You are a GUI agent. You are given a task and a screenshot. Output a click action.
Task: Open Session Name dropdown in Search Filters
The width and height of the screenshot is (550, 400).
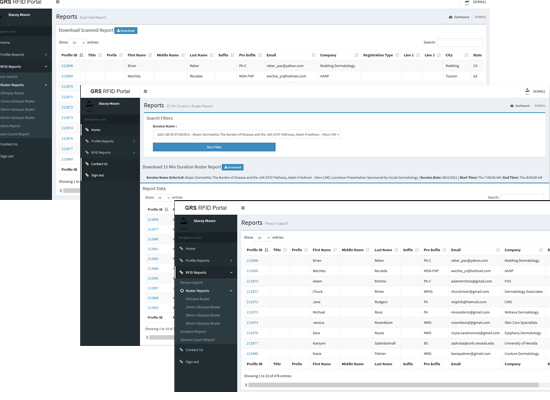[247, 134]
